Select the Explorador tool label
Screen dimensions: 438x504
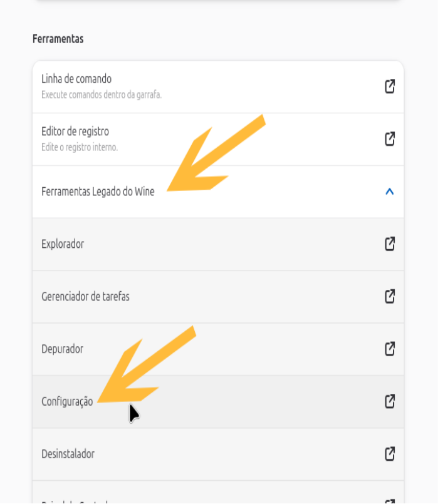[x=63, y=244]
